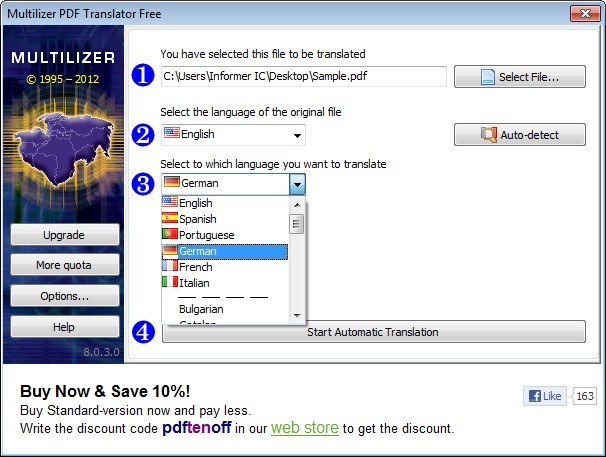Click the version number 8.0.3.0
Screen dimensions: 606x457
101,352
